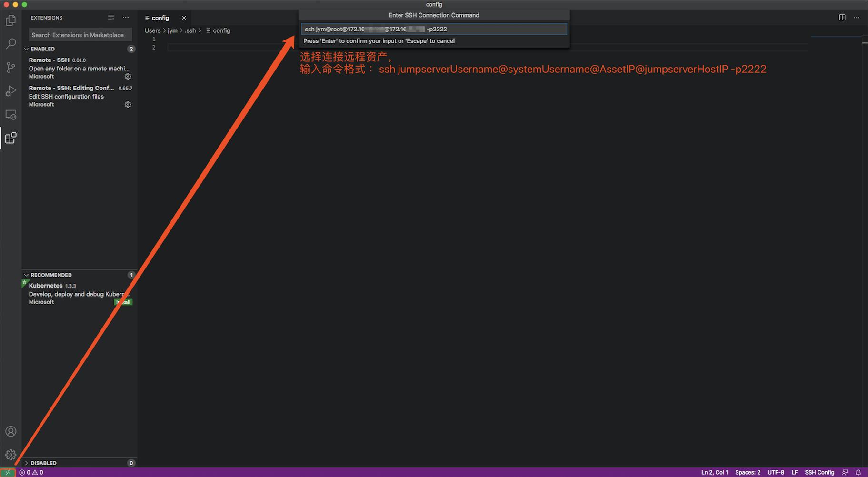The height and width of the screenshot is (477, 868).
Task: Focus the SSH connection command input
Action: pyautogui.click(x=434, y=29)
